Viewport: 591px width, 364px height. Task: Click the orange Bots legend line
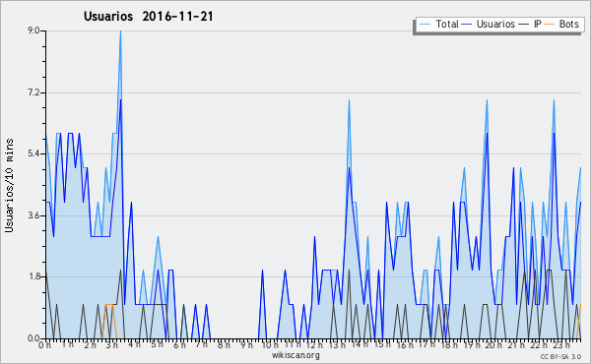pos(550,25)
